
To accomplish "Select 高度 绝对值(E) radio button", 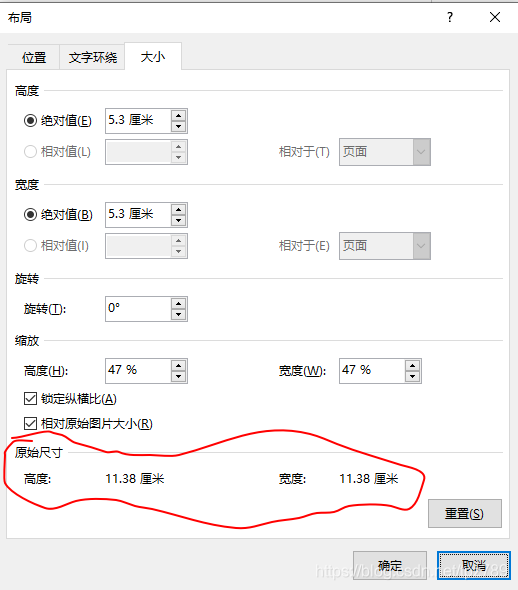I will (30, 121).
